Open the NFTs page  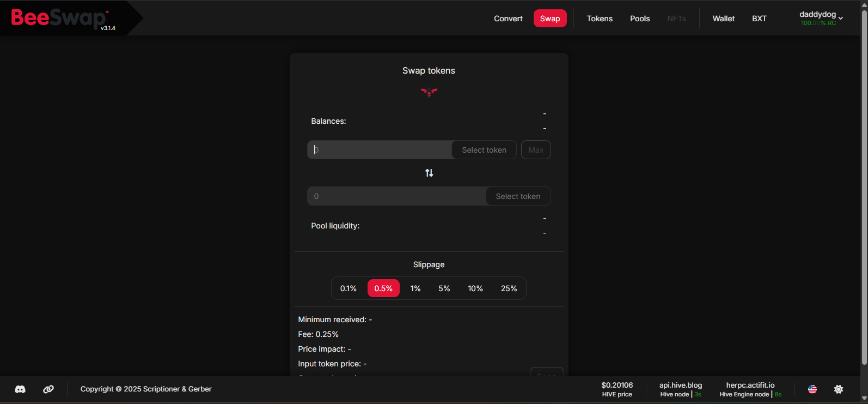click(676, 19)
